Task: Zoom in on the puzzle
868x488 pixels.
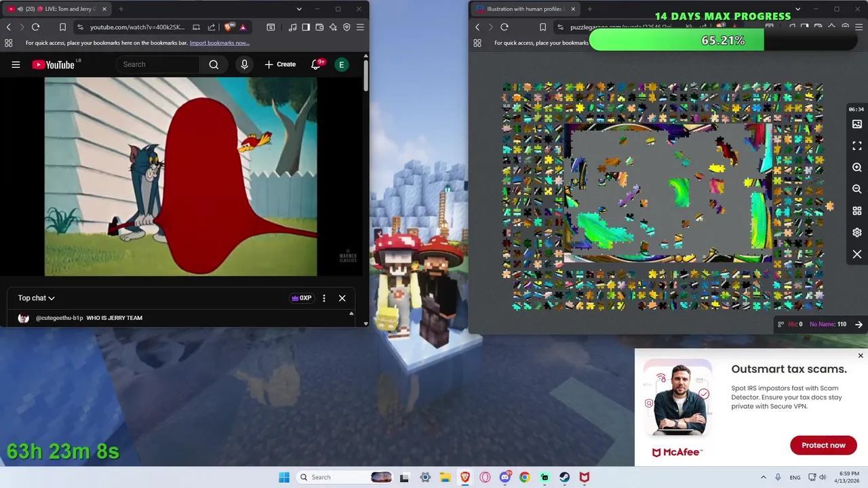Action: (857, 167)
